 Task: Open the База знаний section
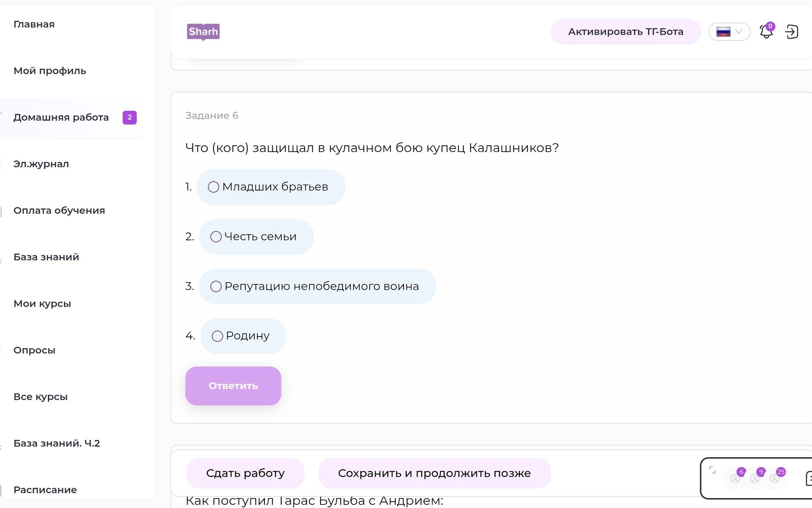click(47, 257)
